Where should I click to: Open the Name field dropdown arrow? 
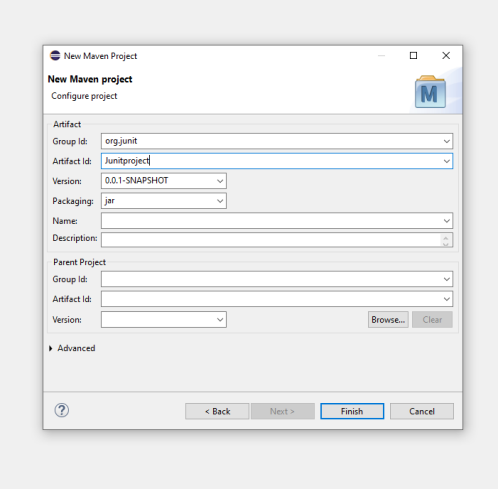pyautogui.click(x=447, y=221)
